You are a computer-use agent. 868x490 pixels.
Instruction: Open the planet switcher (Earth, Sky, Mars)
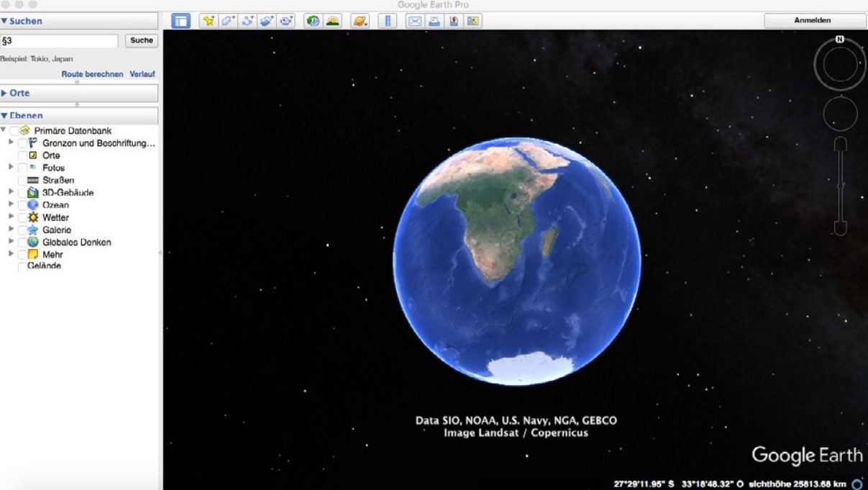tap(360, 21)
